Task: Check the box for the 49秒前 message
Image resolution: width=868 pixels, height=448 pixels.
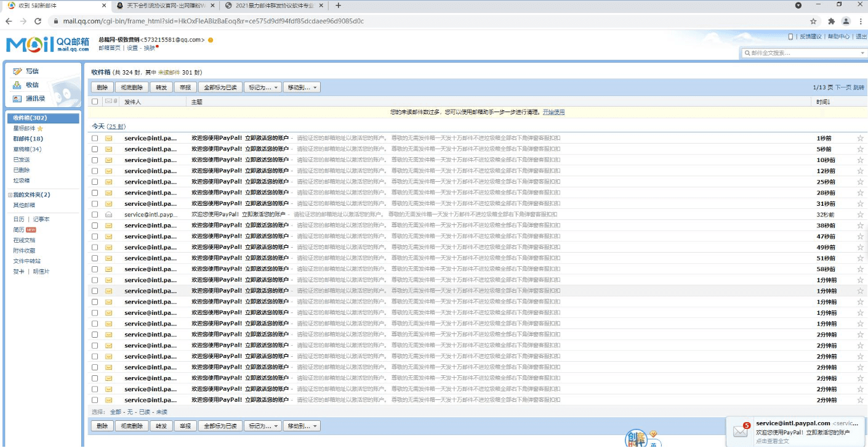Action: [95, 248]
